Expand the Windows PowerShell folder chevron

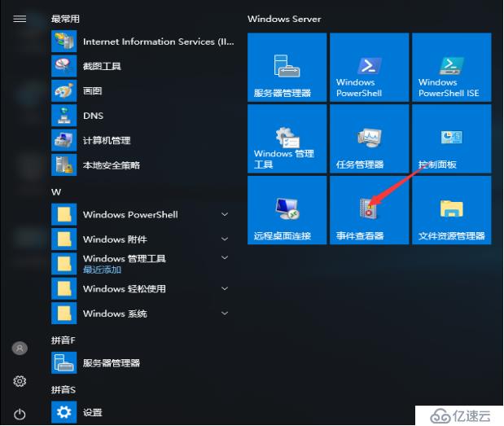click(x=225, y=214)
